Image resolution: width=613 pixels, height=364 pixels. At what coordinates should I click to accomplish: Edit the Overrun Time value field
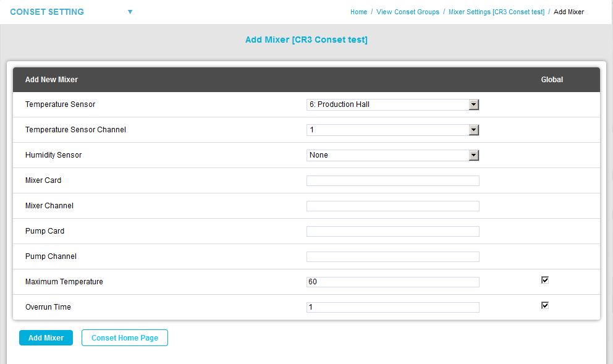[392, 307]
